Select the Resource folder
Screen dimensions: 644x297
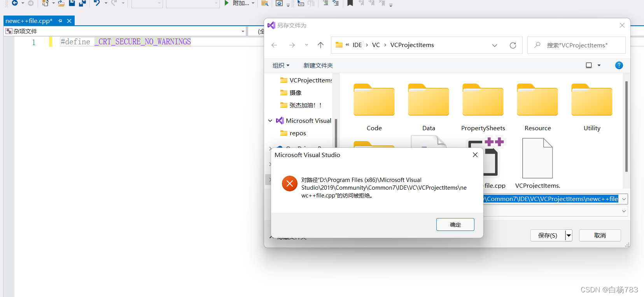tap(537, 107)
